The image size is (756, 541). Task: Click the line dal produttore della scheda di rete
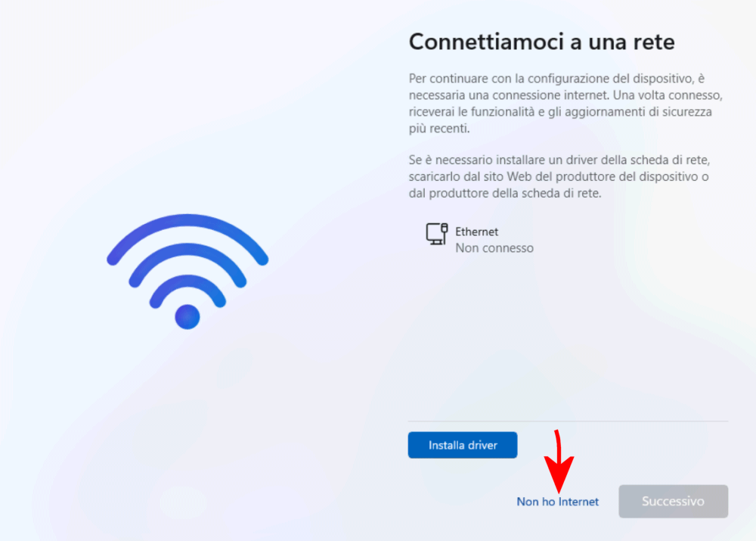click(505, 194)
